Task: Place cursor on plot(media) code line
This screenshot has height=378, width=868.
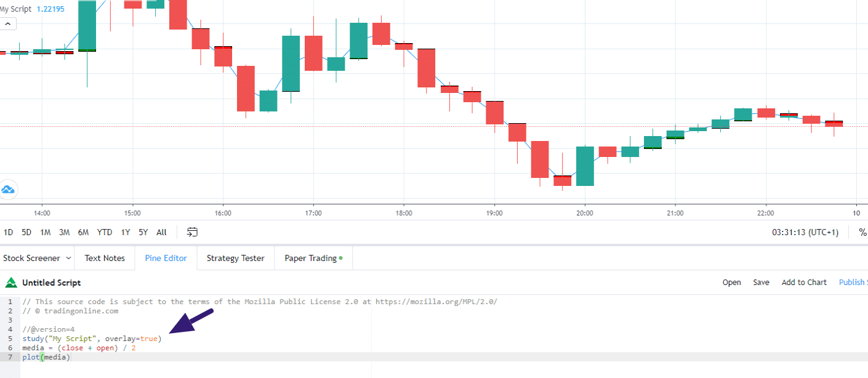Action: click(46, 357)
